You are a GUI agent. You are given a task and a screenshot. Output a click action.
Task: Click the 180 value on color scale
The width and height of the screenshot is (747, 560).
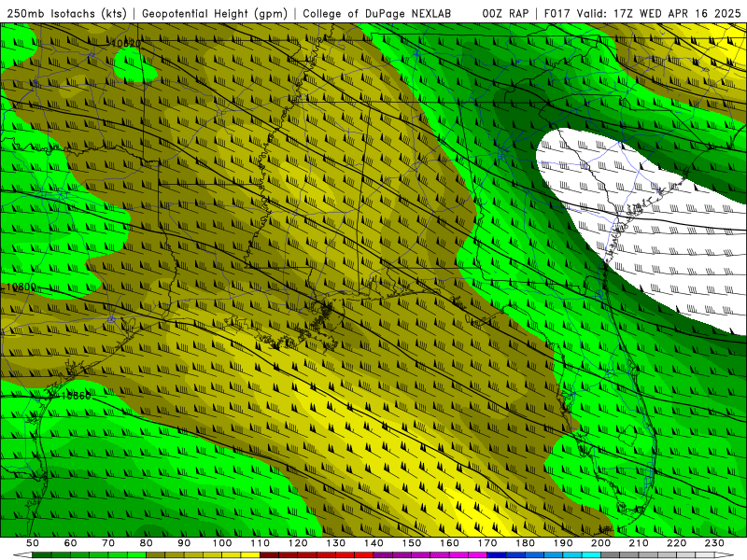click(x=525, y=543)
